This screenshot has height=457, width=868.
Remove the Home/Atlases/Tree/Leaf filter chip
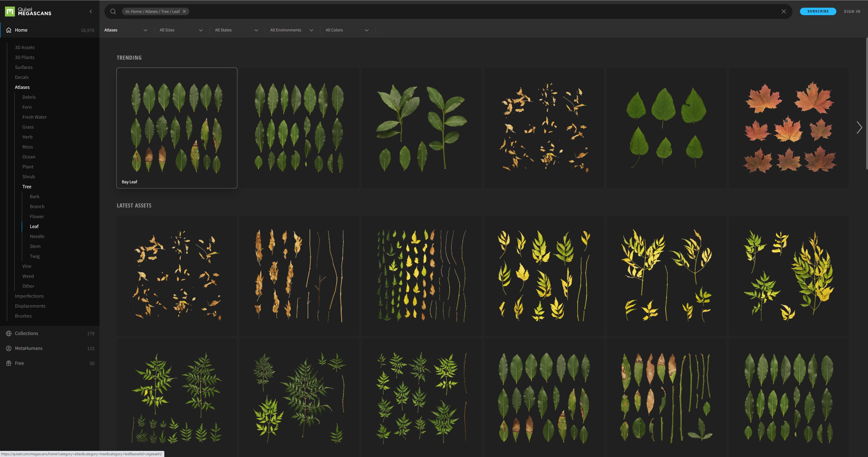click(x=184, y=12)
